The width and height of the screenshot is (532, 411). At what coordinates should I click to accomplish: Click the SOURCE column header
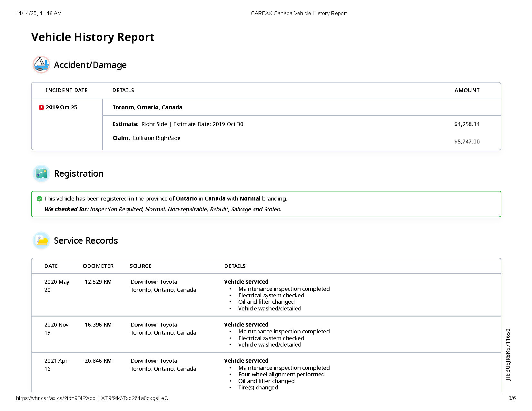click(141, 266)
